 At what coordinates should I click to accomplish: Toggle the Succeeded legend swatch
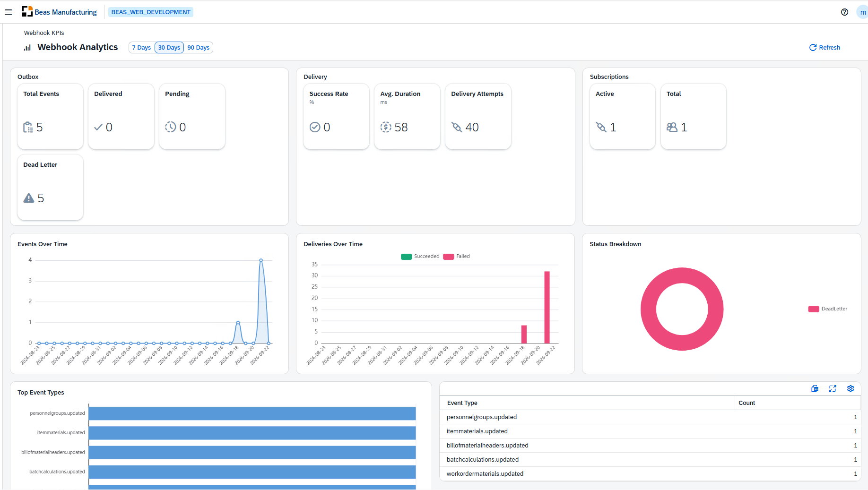coord(406,257)
